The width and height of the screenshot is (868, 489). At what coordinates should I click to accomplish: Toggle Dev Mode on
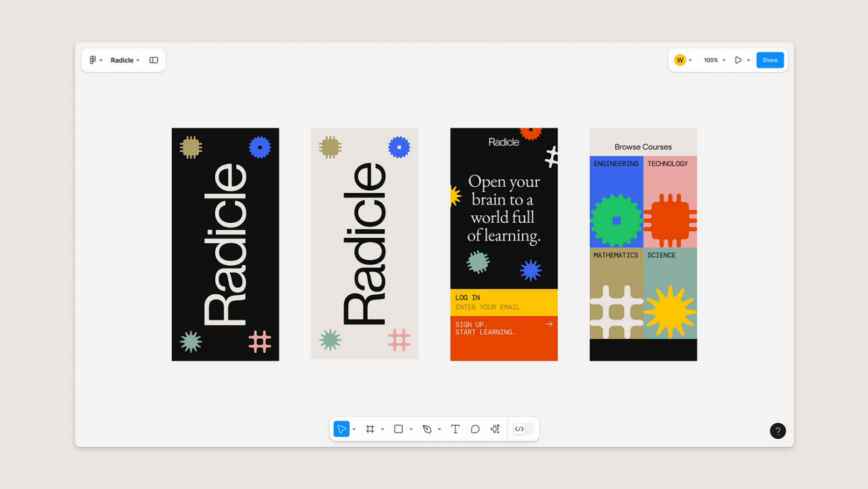tap(519, 429)
